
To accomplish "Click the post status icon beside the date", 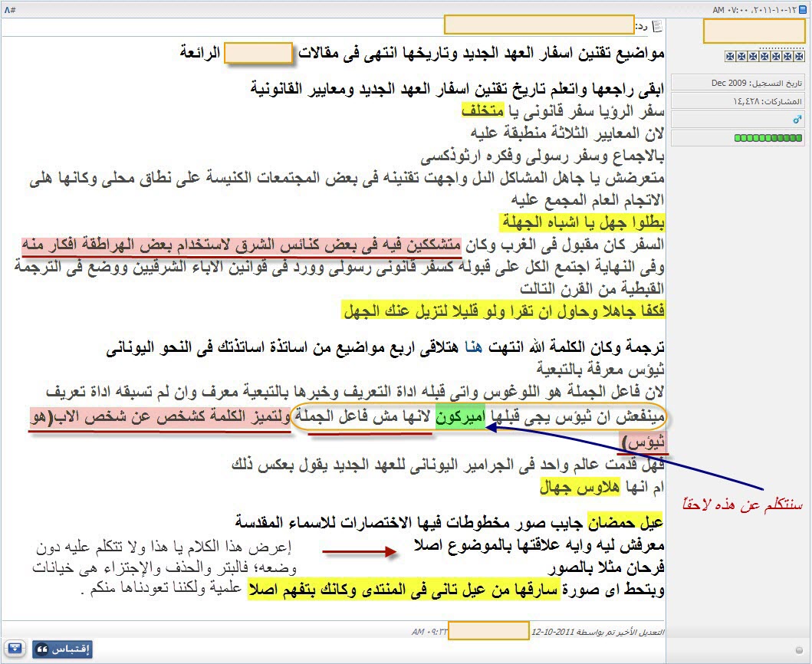I will [x=804, y=9].
